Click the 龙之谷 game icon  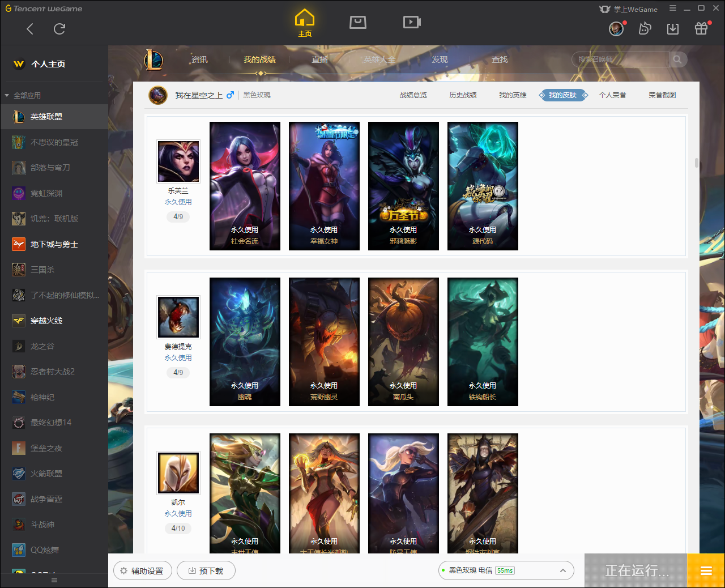[x=19, y=346]
